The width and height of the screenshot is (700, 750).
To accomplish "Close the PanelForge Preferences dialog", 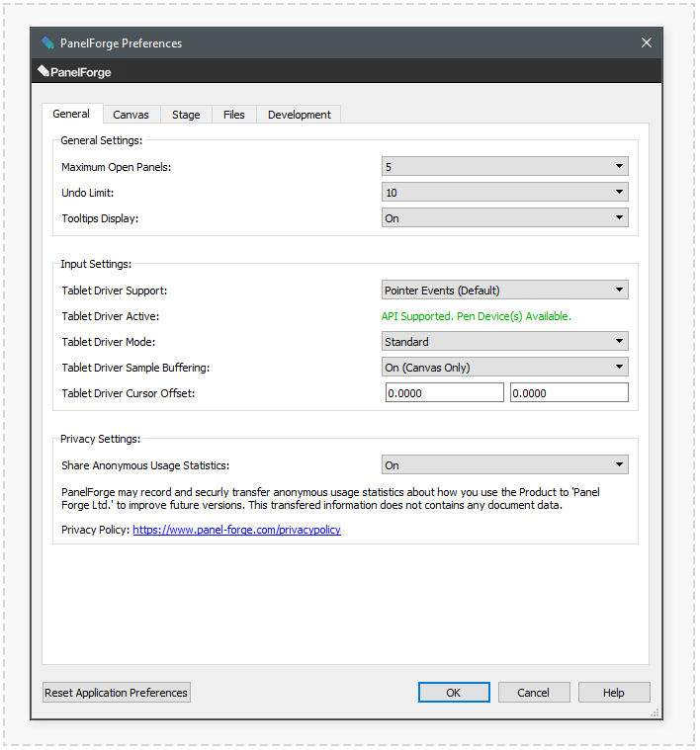I will [x=647, y=42].
